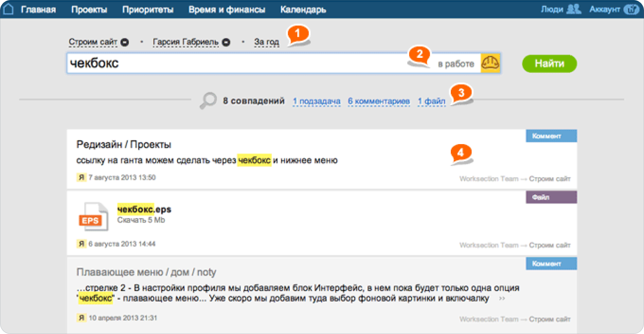The image size is (644, 334).
Task: Open the 'За год' period dropdown
Action: (x=267, y=42)
